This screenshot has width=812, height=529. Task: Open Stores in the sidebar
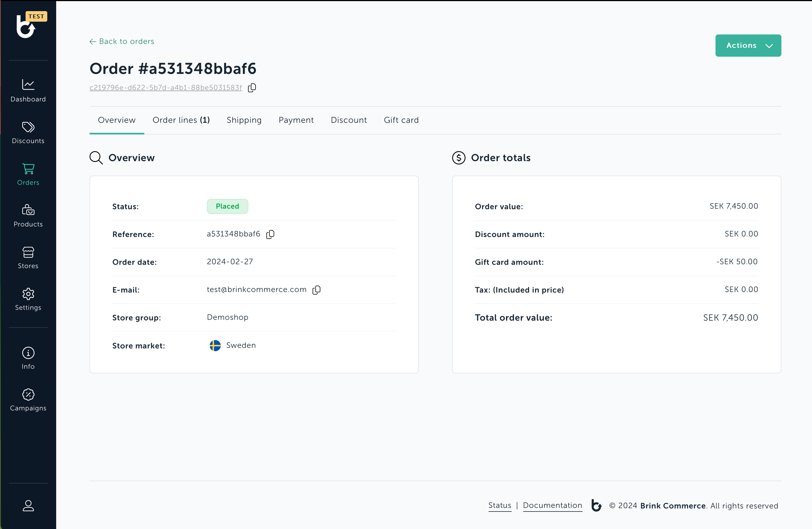click(28, 258)
